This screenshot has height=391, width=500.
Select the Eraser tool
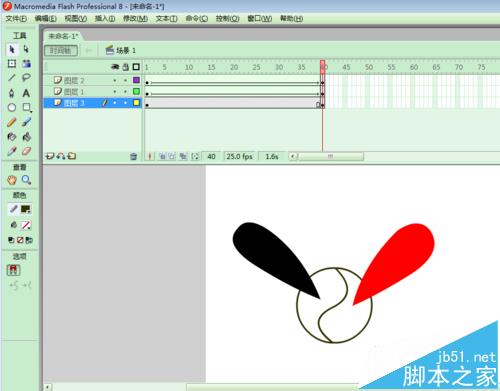[x=26, y=151]
